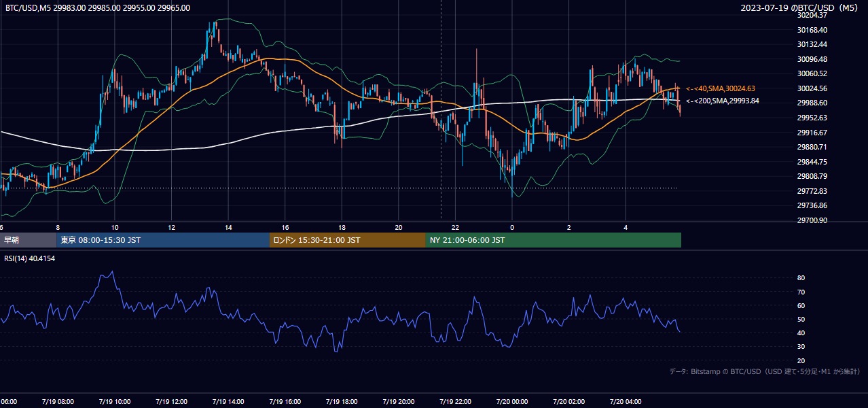Click the RSI(14) 40.4154 indicator label

[x=30, y=258]
